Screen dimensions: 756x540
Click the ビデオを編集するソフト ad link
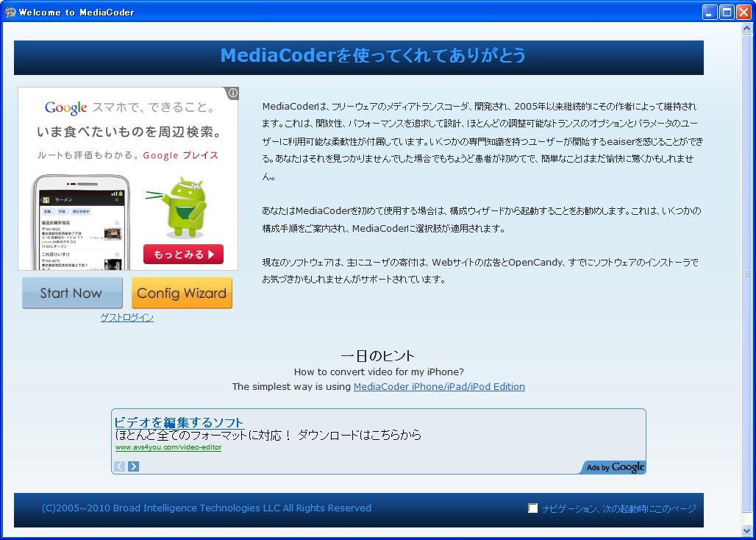tap(179, 421)
